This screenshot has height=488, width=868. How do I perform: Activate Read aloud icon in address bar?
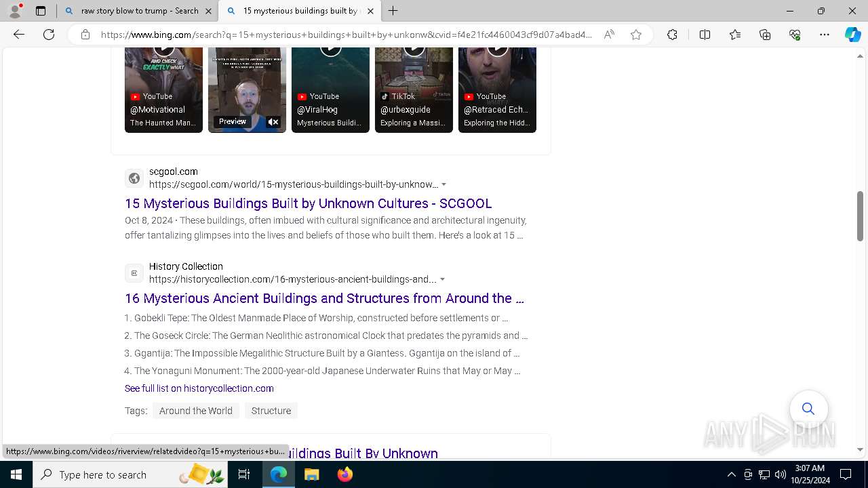609,35
